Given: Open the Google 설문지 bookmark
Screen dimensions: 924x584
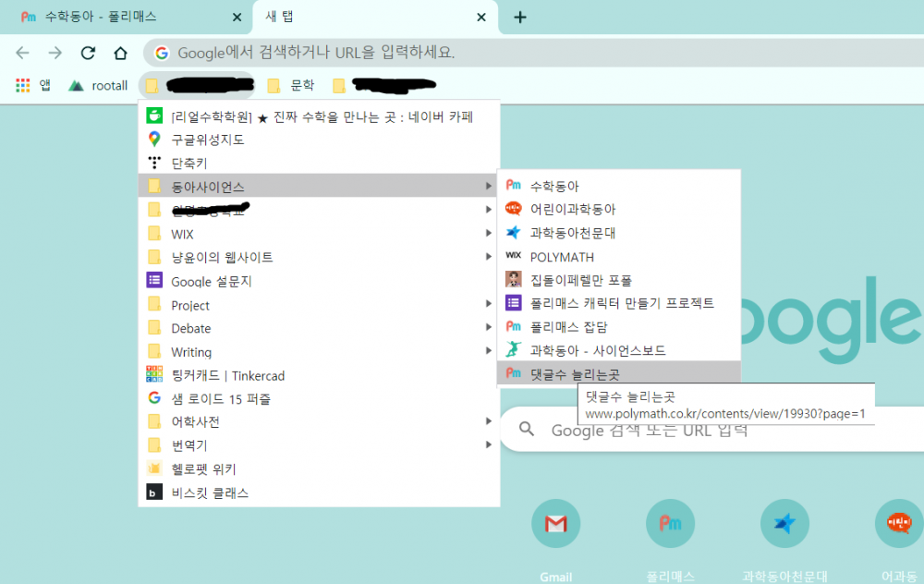Looking at the screenshot, I should click(x=319, y=281).
